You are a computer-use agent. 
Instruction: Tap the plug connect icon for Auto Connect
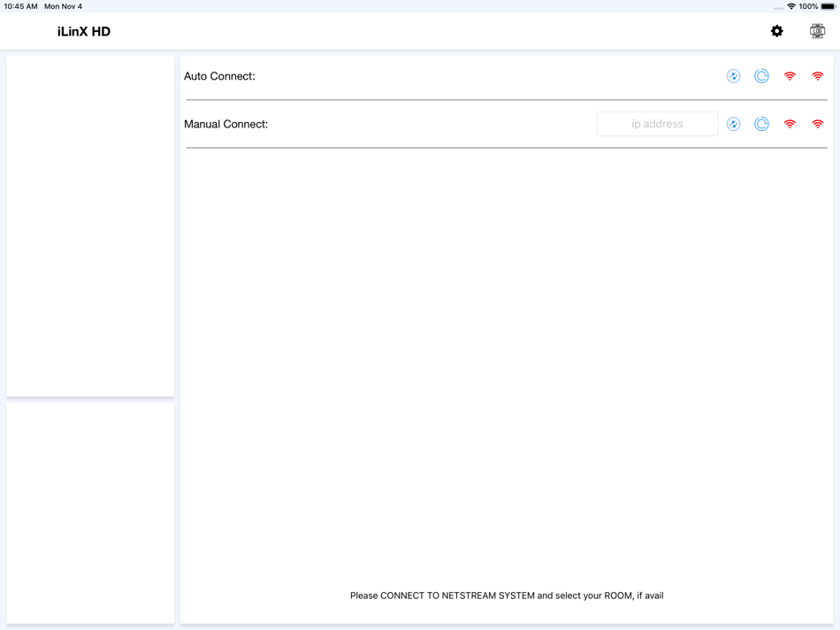(733, 76)
